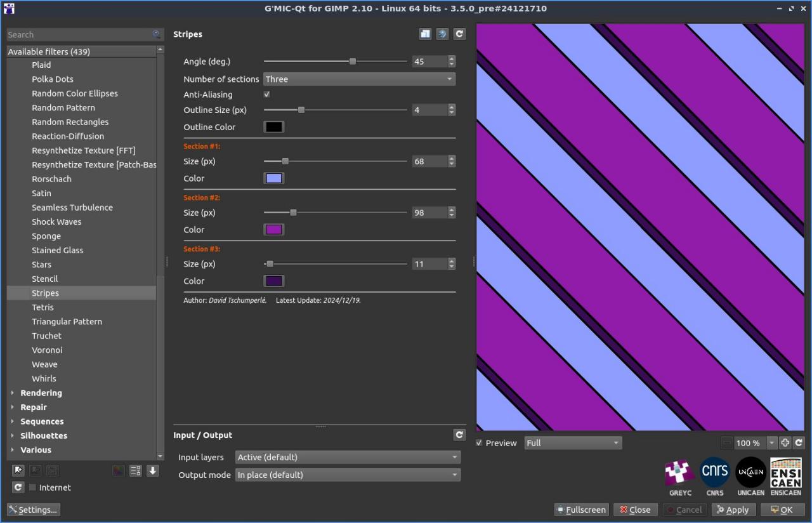The width and height of the screenshot is (812, 523).
Task: Confirm with the OK button
Action: [x=782, y=510]
